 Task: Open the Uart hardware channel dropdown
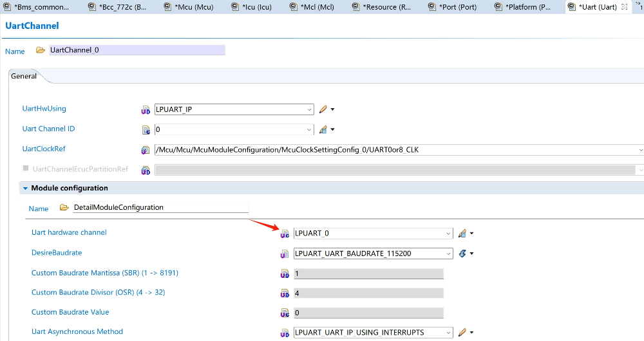pyautogui.click(x=448, y=234)
